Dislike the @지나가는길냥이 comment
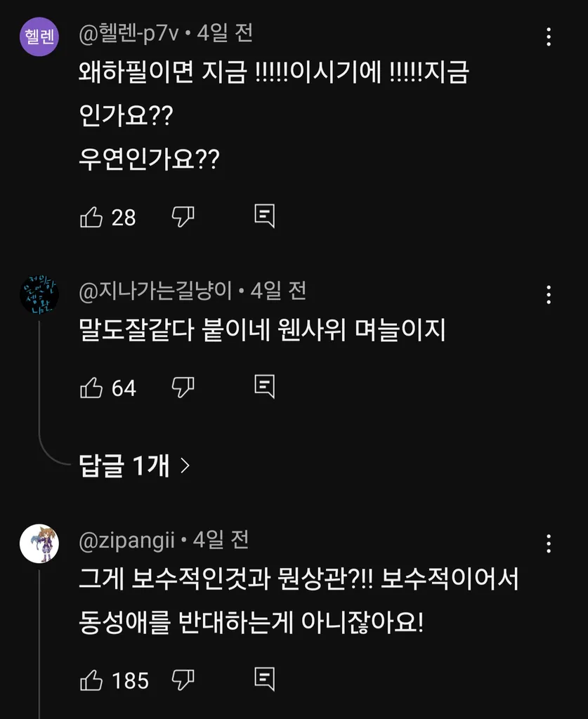The image size is (588, 719). 183,388
